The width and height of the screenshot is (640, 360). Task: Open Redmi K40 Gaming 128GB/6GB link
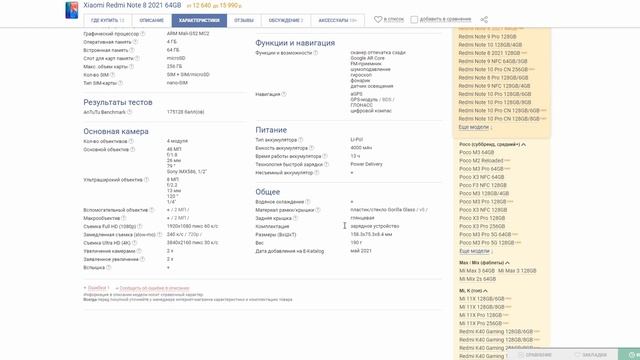496,331
